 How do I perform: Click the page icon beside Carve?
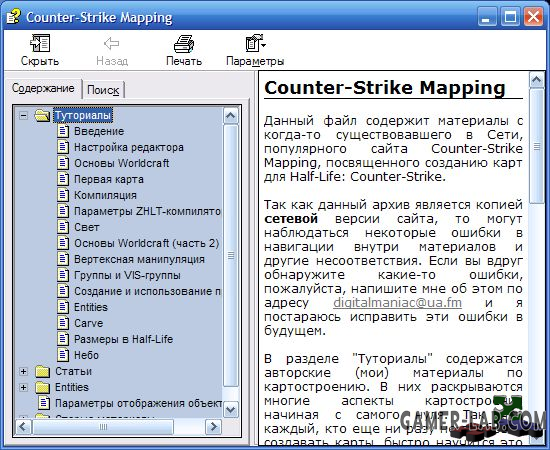pos(63,323)
